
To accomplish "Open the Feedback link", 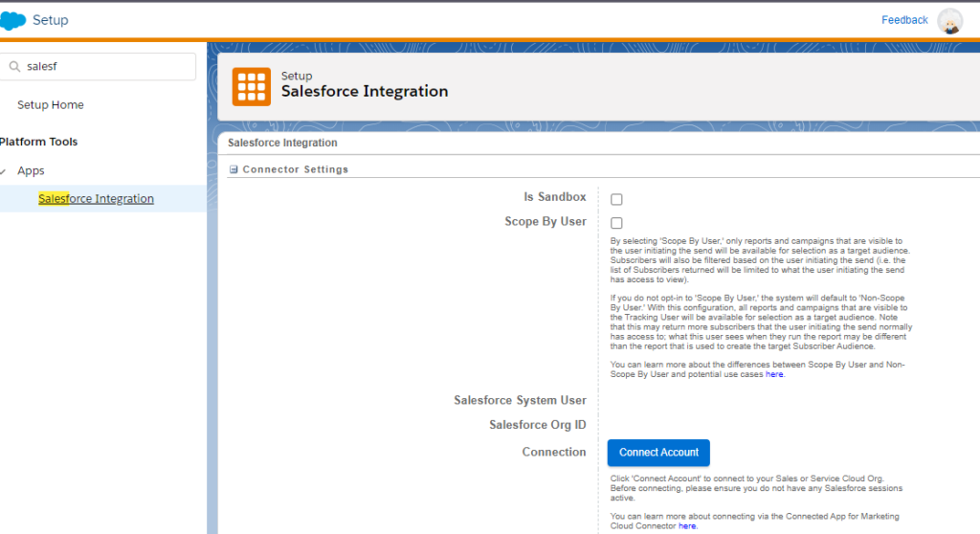I will coord(904,20).
